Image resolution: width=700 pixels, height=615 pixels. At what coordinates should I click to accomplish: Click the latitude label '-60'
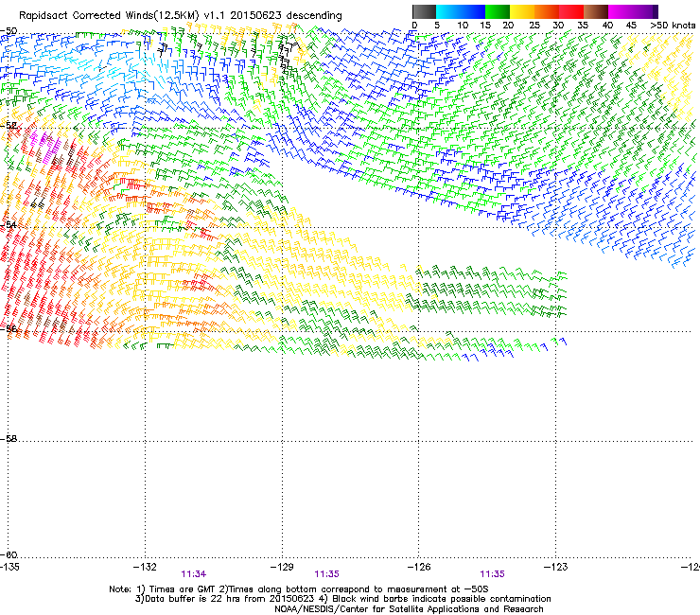(x=9, y=554)
